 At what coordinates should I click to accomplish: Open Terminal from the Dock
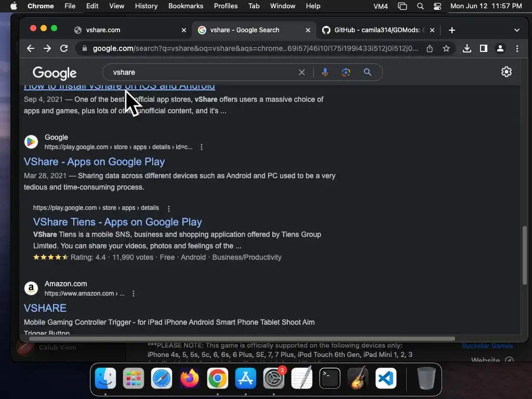click(x=330, y=378)
